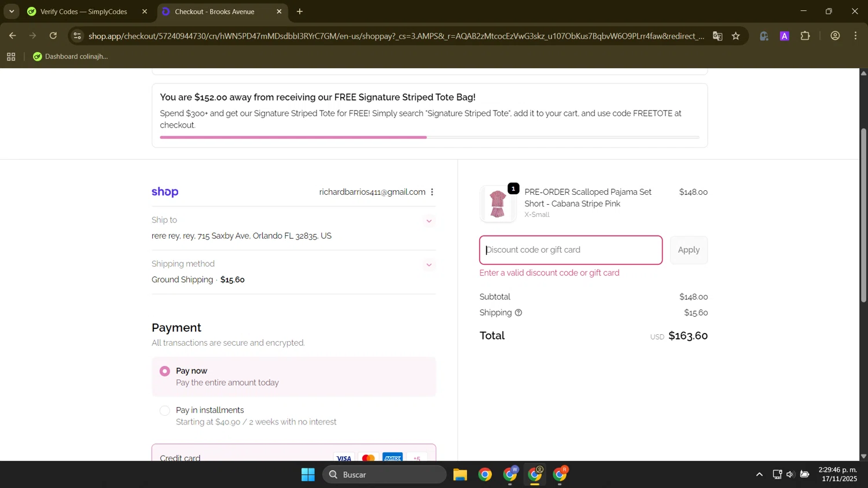Click the volume icon in system tray
Viewport: 868px width, 488px height.
coord(790,475)
